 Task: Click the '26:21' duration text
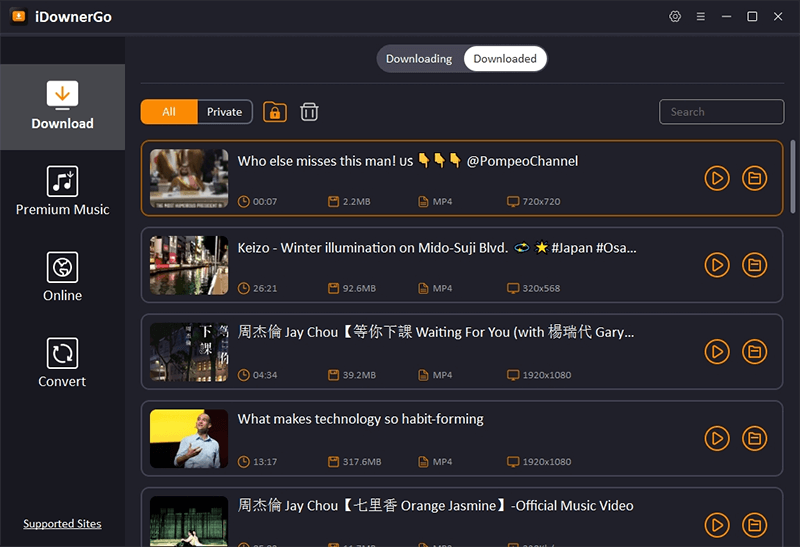click(265, 288)
